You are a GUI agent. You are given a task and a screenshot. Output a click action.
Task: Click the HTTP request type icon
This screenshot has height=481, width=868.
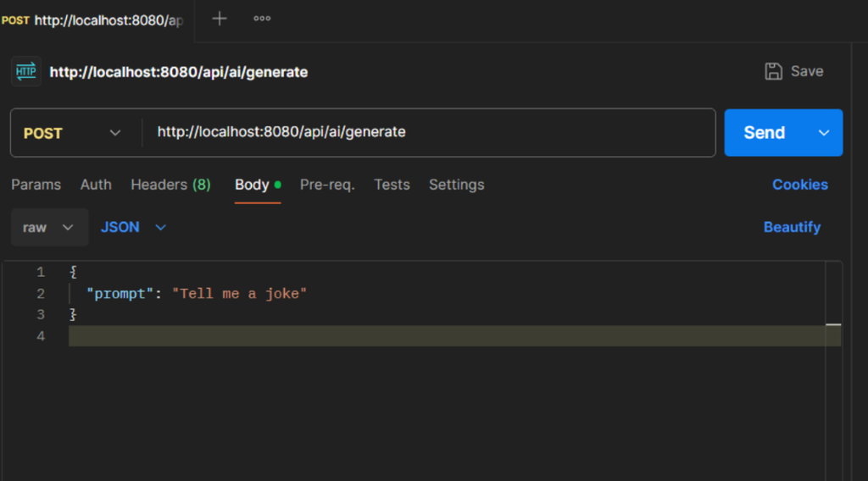point(26,72)
